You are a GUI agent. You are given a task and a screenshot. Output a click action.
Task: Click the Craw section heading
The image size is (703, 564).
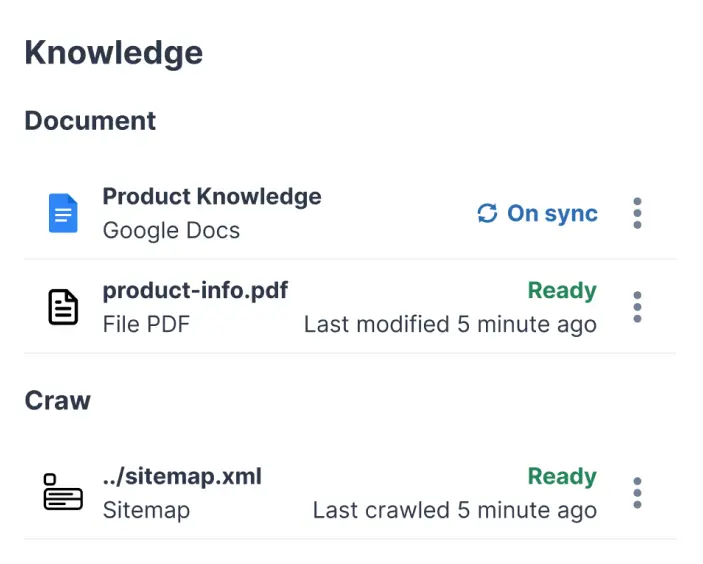[57, 400]
